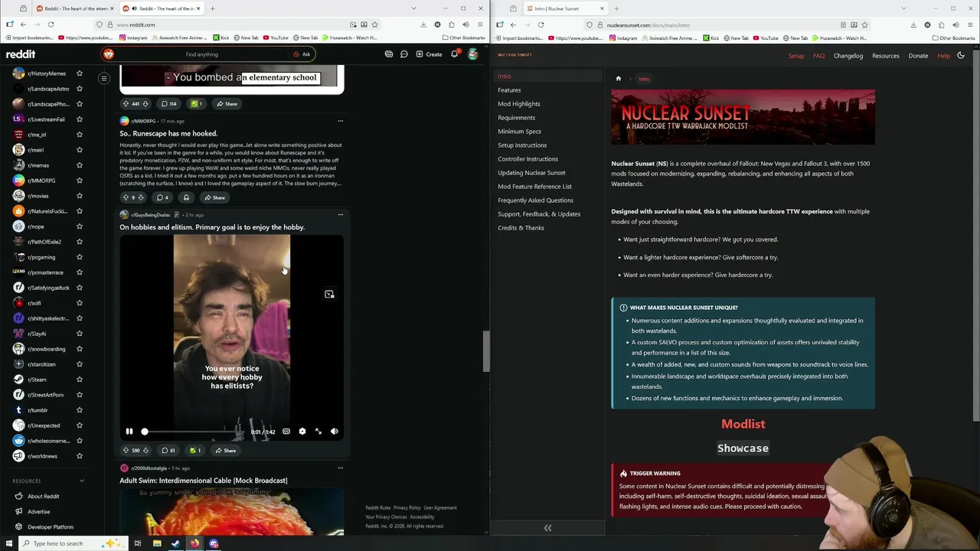
Task: Click the Reddit notifications bell
Action: (x=455, y=54)
